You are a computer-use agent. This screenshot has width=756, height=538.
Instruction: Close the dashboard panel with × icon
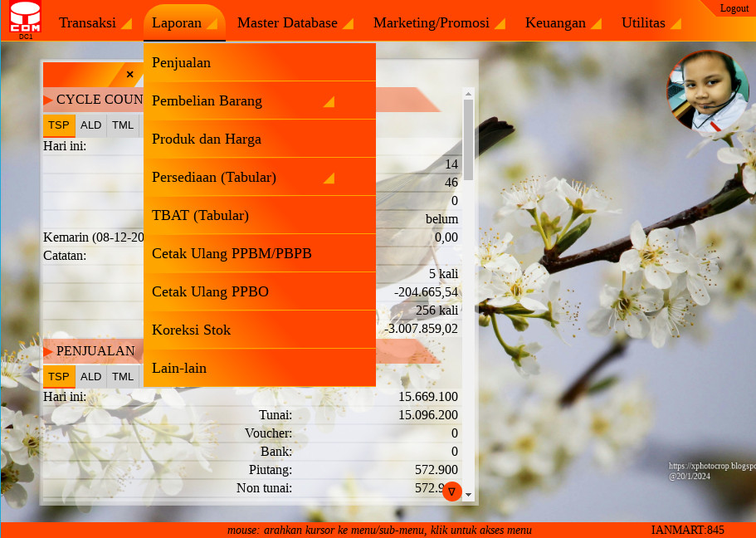click(x=129, y=75)
